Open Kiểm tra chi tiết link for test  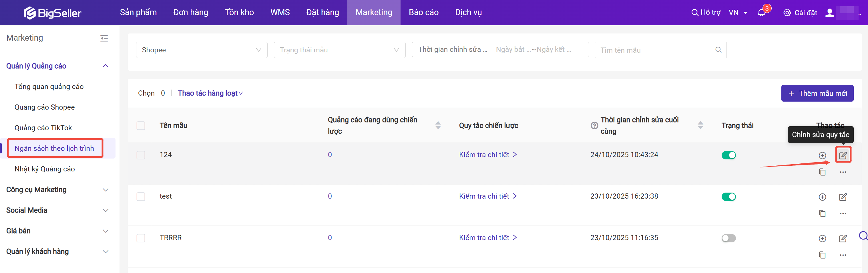[487, 196]
